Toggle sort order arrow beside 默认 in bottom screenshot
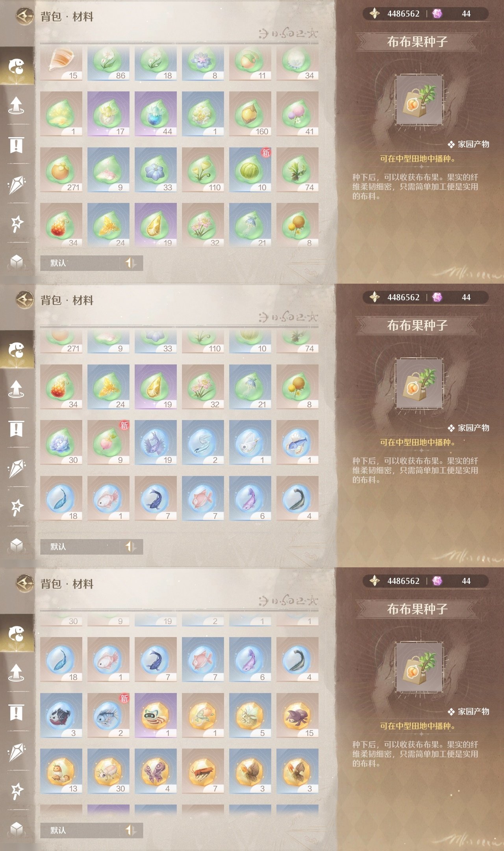Image resolution: width=504 pixels, height=851 pixels. point(131,831)
